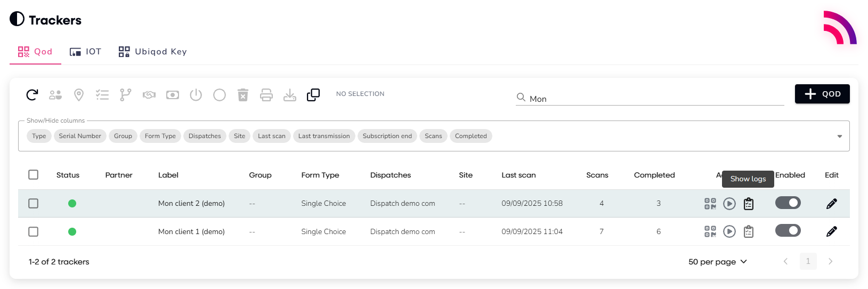
Task: Click the copy/duplicate icon in toolbar
Action: coord(313,95)
